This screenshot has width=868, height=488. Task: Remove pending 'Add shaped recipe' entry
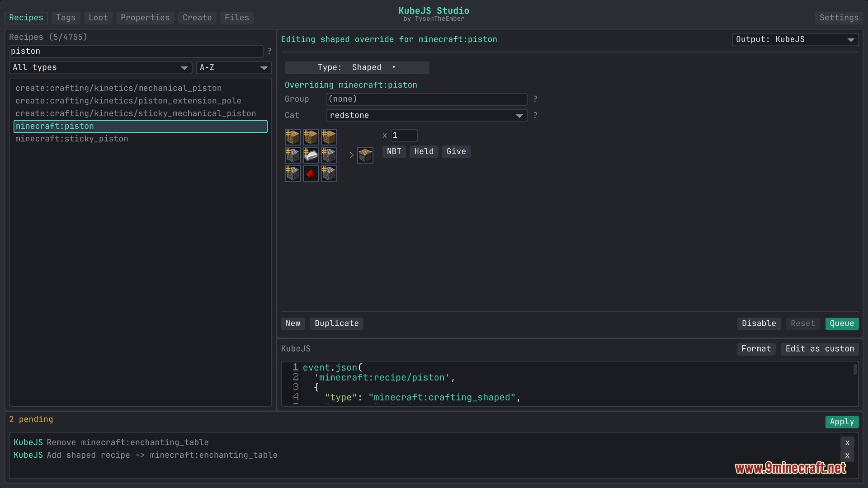point(847,455)
